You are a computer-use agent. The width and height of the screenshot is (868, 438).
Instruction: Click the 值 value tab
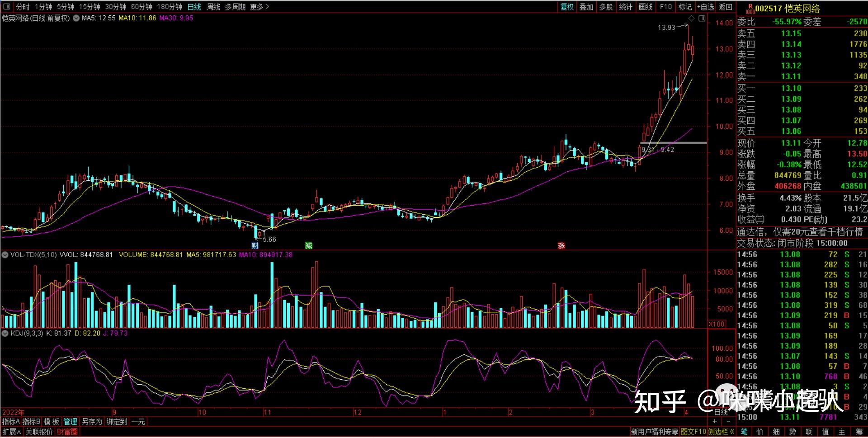(826, 432)
